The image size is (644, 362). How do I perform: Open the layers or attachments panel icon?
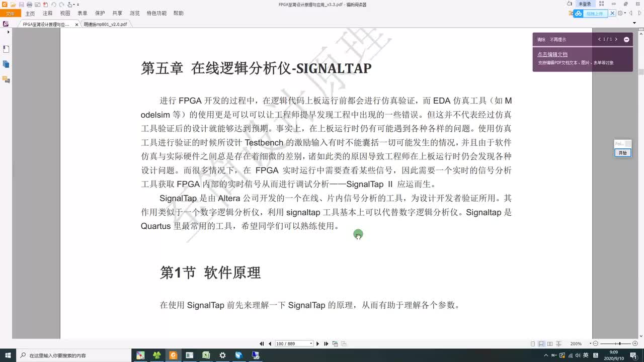[x=6, y=64]
